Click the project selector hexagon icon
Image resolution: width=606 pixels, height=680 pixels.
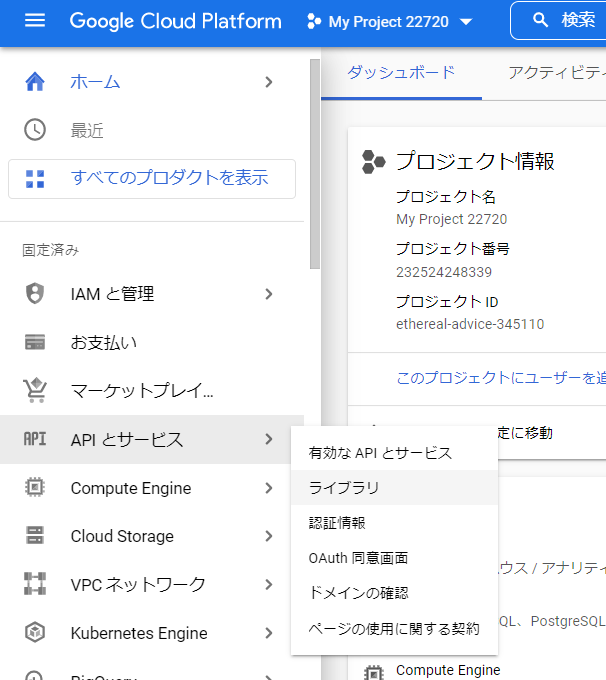click(x=314, y=21)
